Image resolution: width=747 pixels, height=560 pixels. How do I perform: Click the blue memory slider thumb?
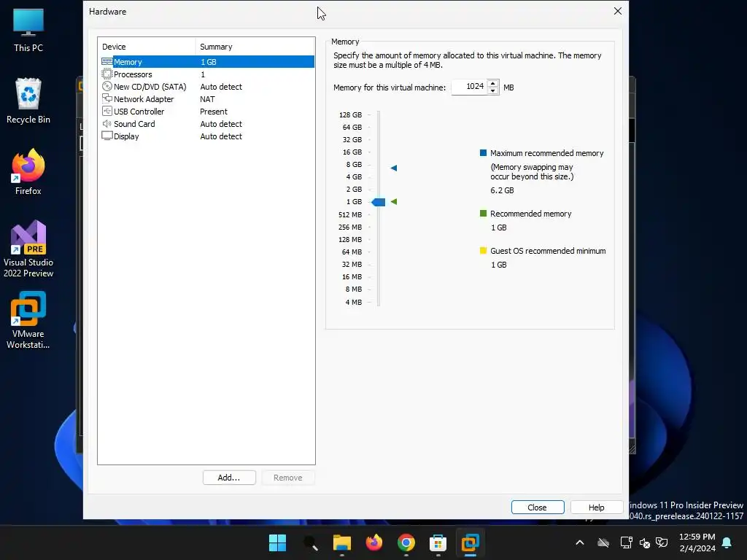tap(379, 202)
